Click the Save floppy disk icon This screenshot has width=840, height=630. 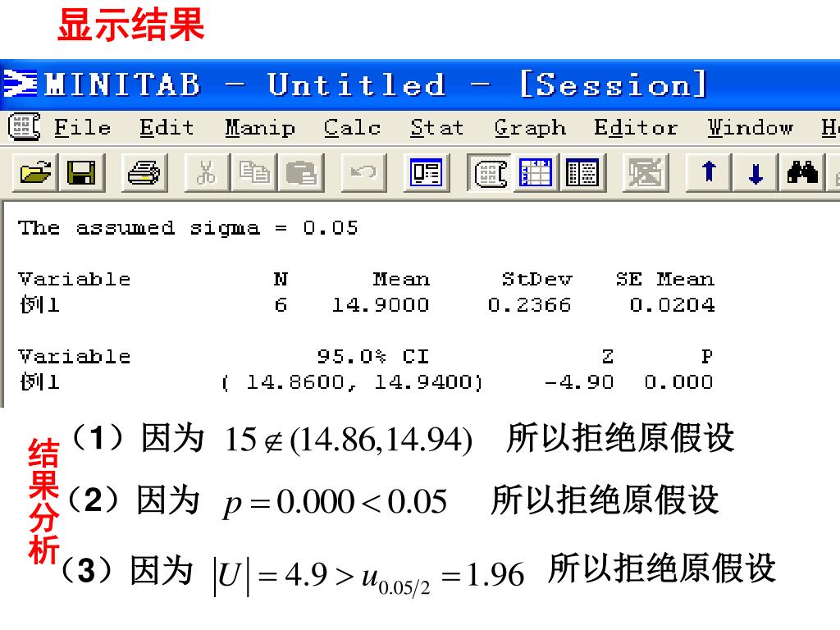click(x=82, y=172)
